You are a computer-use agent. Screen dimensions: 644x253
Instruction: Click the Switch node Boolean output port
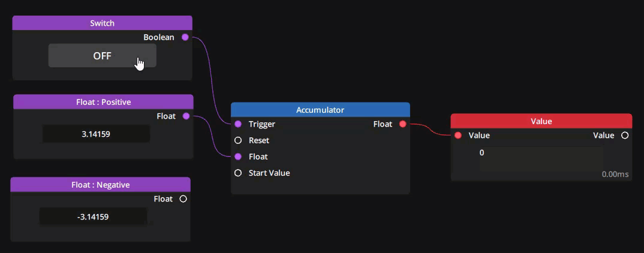(x=185, y=37)
